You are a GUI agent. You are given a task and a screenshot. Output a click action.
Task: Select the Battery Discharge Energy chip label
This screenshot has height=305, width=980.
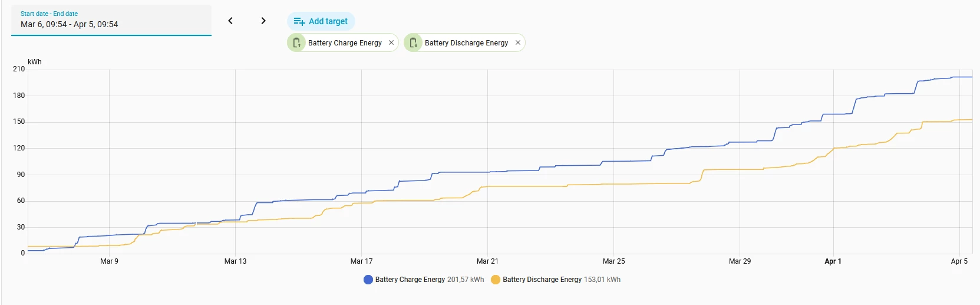tap(466, 43)
